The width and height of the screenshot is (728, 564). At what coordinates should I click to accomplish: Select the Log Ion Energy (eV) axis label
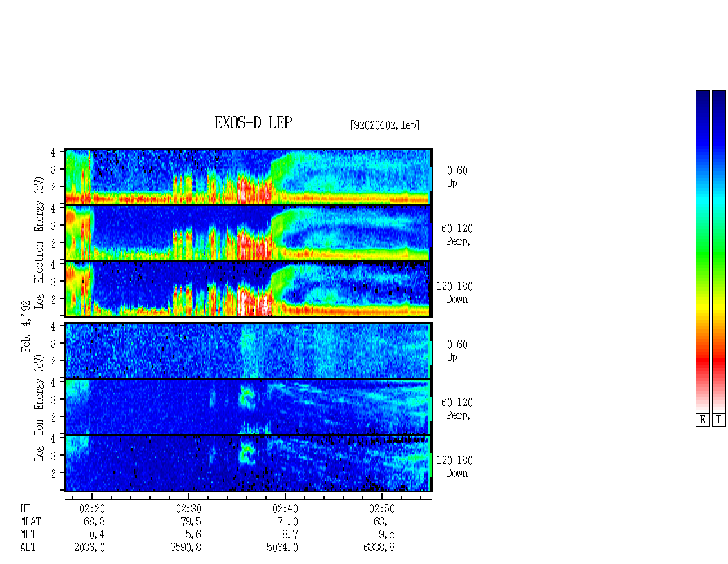click(39, 408)
